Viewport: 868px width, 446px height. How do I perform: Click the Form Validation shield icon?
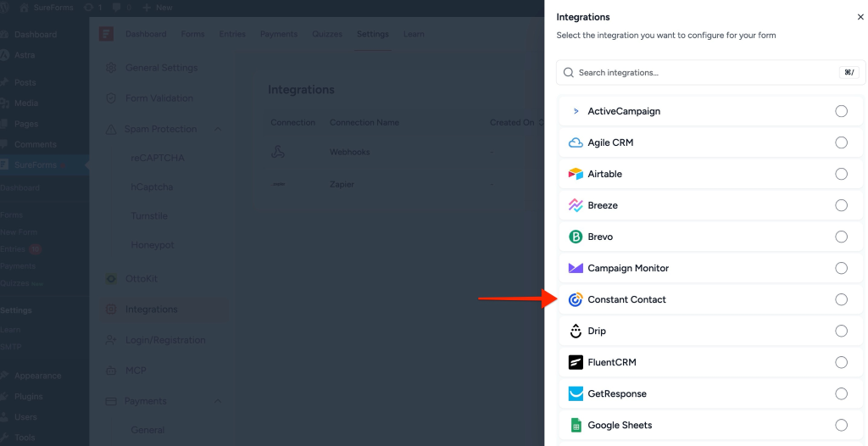(x=111, y=98)
